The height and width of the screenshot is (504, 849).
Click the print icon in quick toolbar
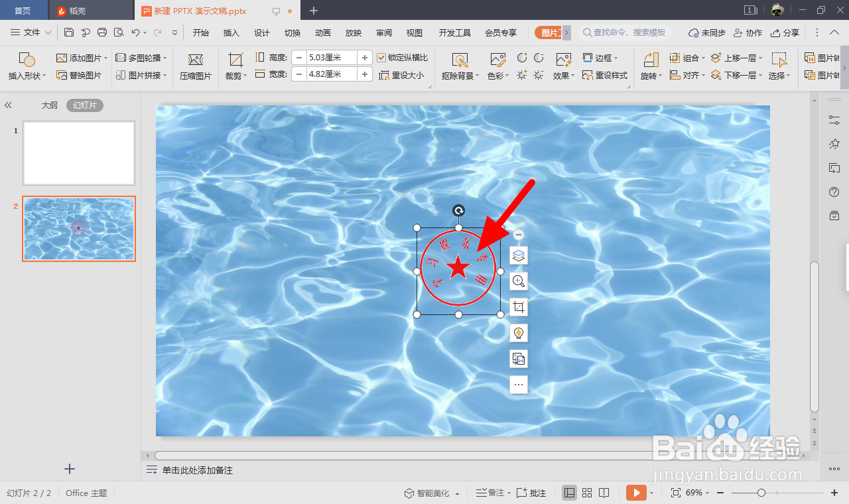(x=102, y=32)
